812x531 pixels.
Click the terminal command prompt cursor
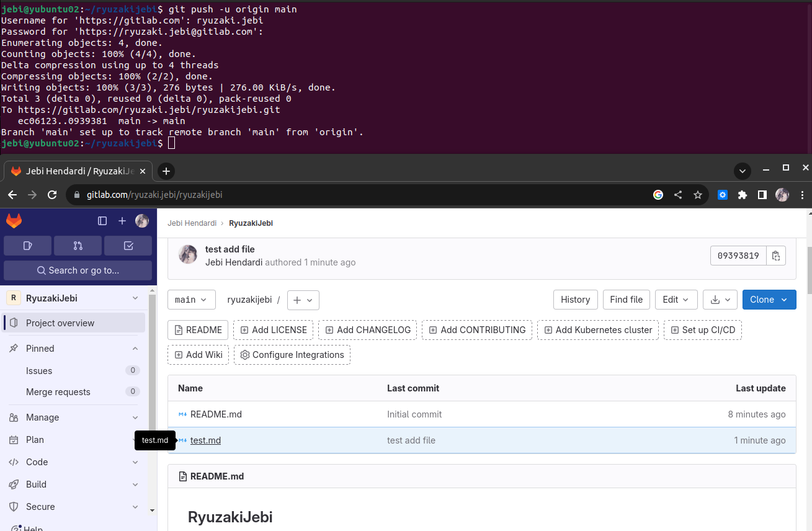(172, 143)
